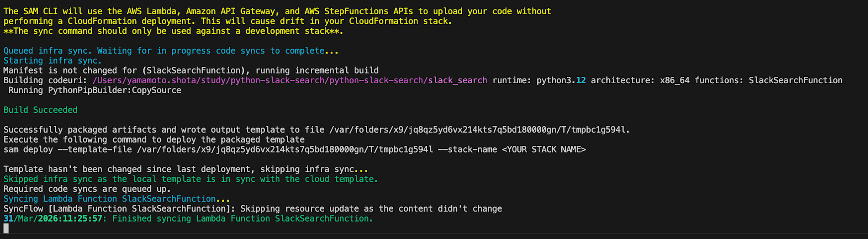Click the "runtime: python3.12" text

pos(539,80)
